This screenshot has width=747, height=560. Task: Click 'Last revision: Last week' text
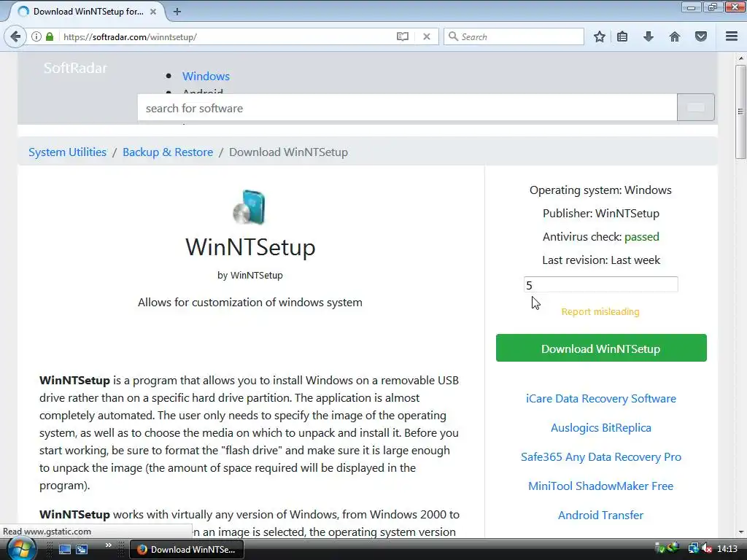point(601,260)
